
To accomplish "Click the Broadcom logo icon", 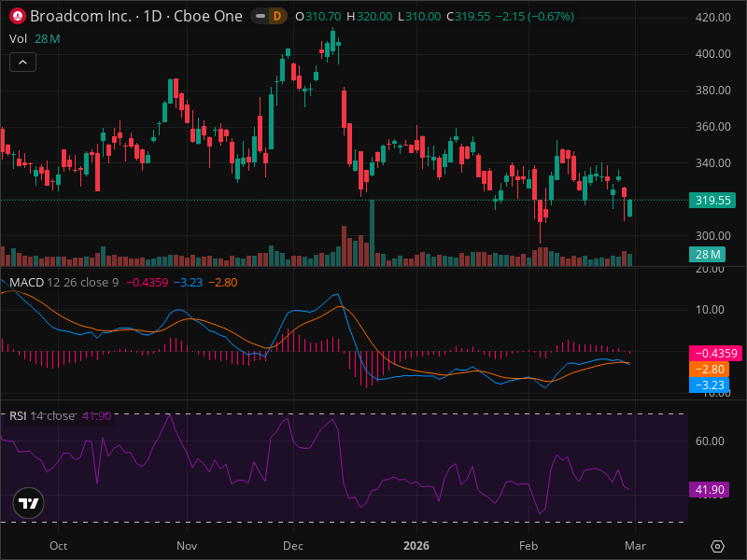I will (x=18, y=16).
